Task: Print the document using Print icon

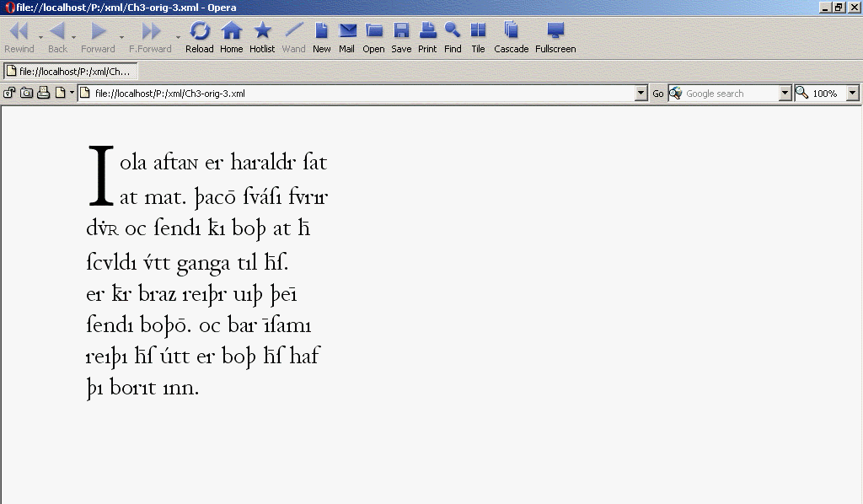Action: click(x=427, y=37)
